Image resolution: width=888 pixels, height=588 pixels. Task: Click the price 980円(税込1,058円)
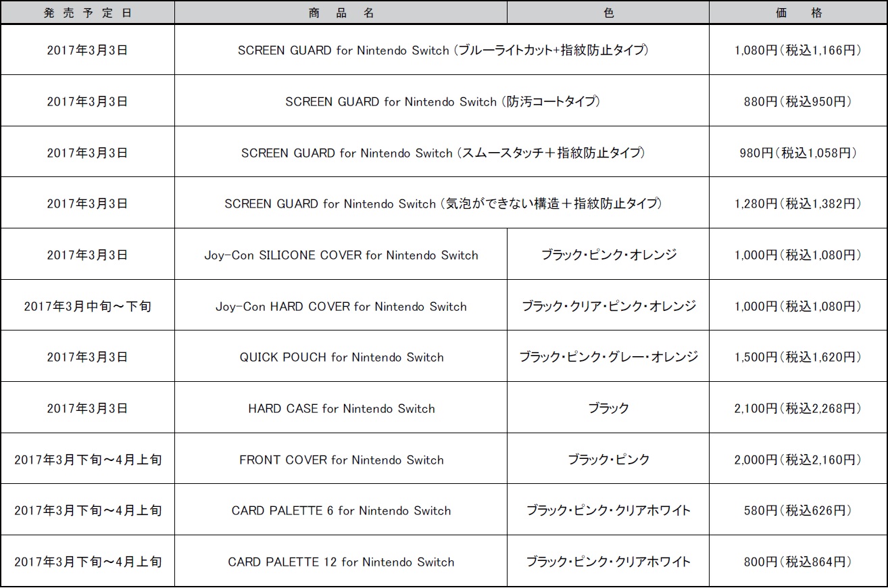798,153
